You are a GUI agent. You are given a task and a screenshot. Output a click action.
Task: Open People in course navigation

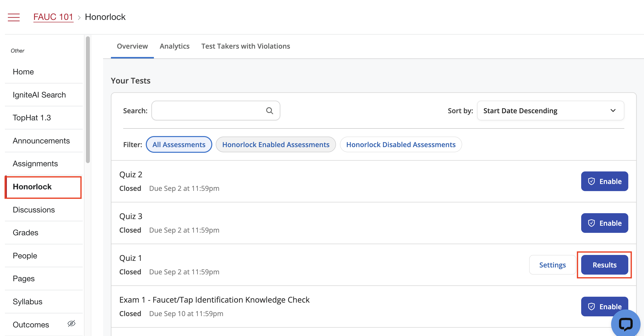[x=25, y=256]
